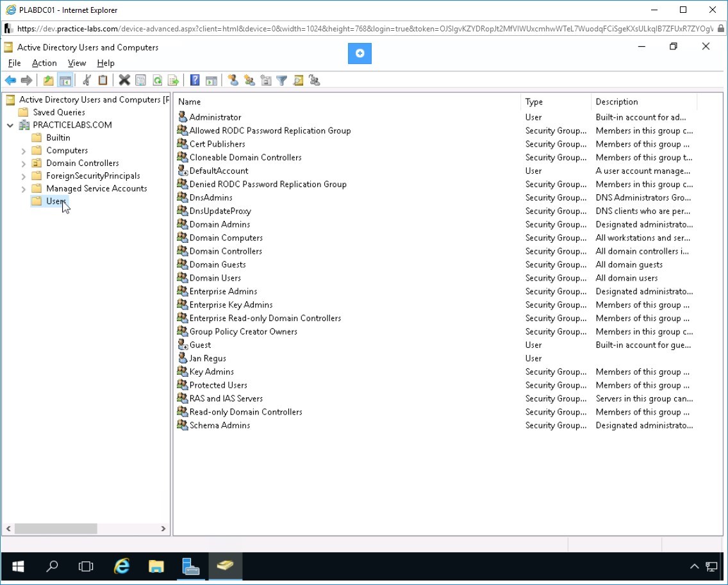This screenshot has height=585, width=728.
Task: Create new organizational unit via toolbar icon
Action: click(x=266, y=80)
